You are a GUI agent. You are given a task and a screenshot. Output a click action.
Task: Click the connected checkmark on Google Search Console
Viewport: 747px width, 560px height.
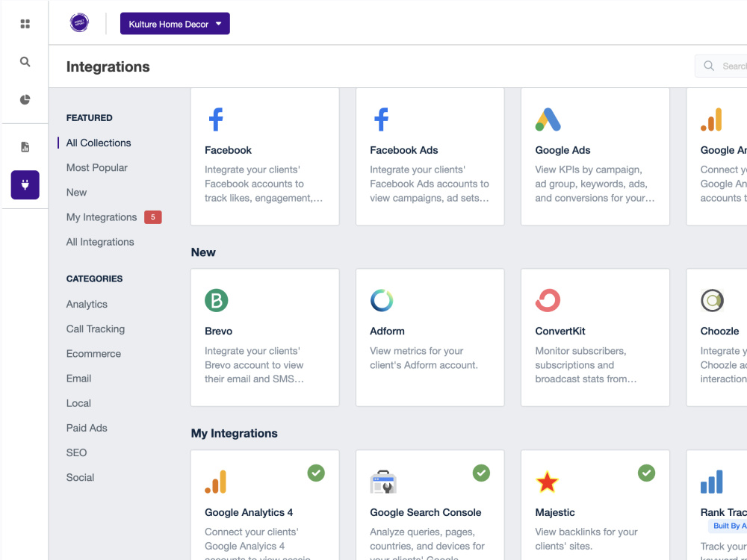click(481, 473)
